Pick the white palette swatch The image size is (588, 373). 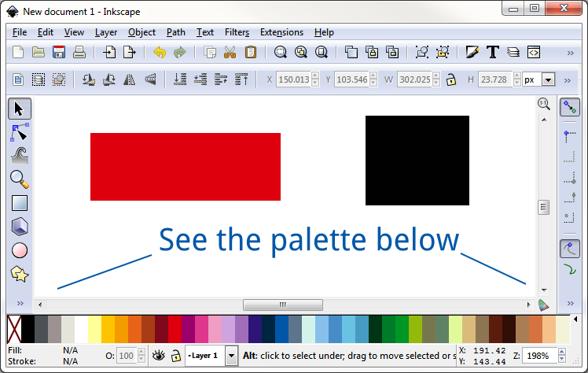coord(81,329)
